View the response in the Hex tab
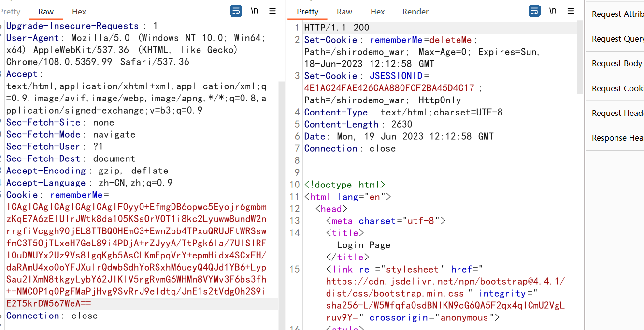The width and height of the screenshot is (644, 330). pos(377,12)
